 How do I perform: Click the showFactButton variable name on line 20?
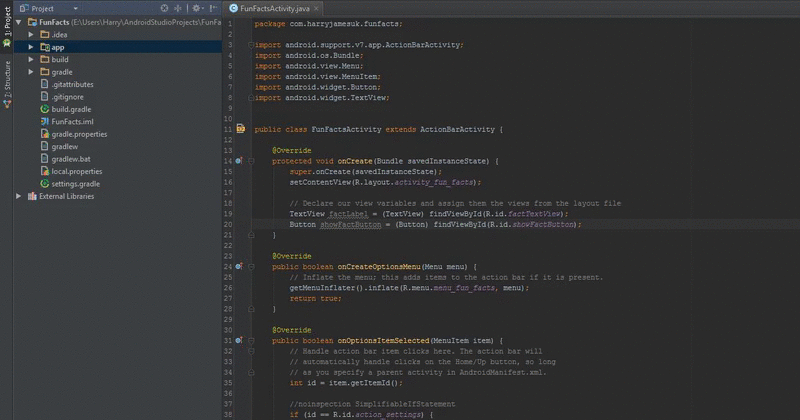[351, 225]
